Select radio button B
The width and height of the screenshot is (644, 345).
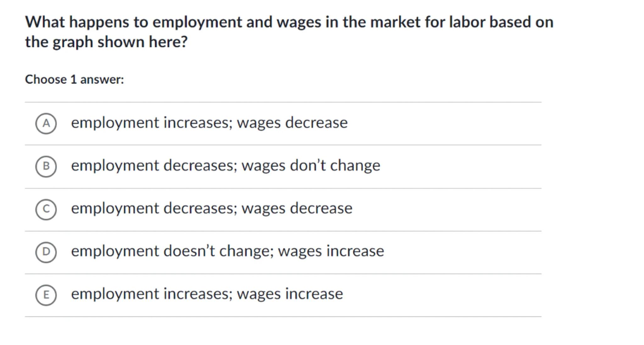[x=46, y=166]
